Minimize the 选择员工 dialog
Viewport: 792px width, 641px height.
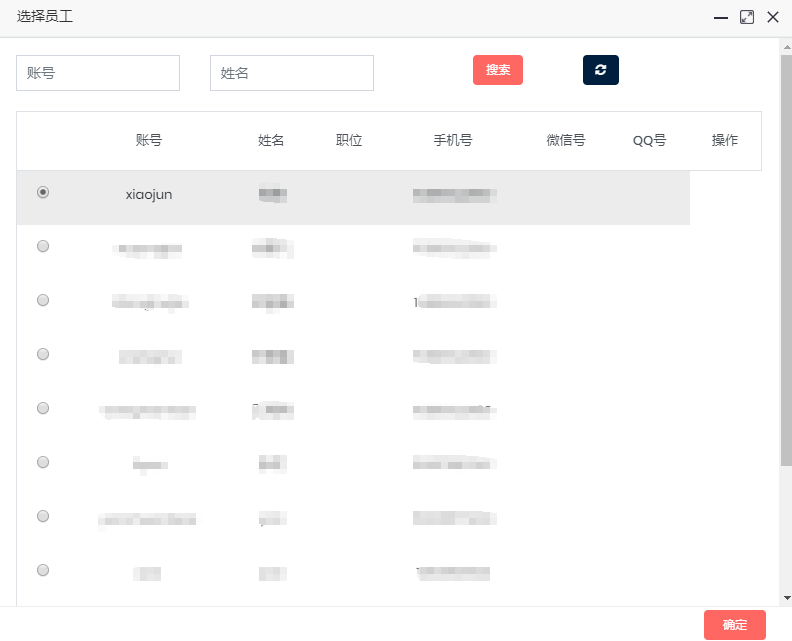720,17
